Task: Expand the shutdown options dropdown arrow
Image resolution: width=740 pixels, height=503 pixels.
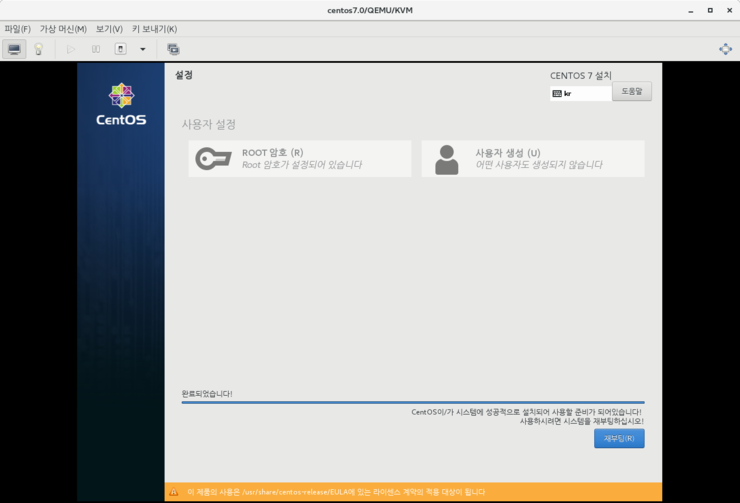Action: (143, 49)
